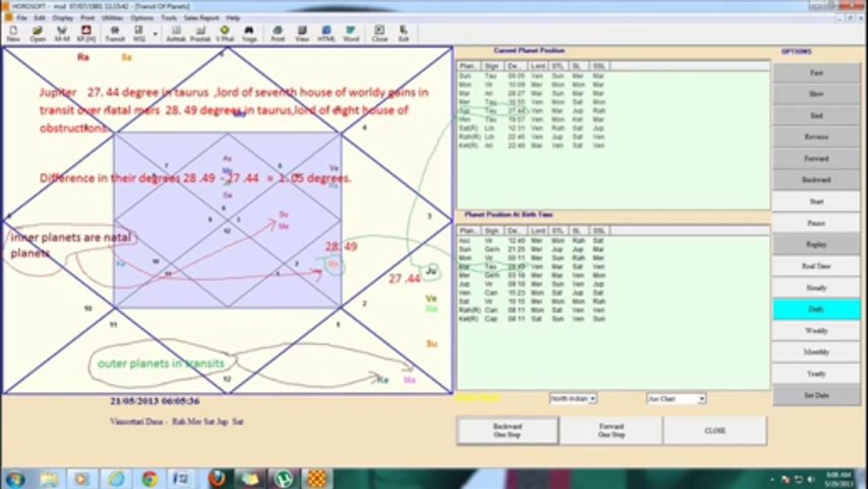Open the Options menu

(x=142, y=18)
